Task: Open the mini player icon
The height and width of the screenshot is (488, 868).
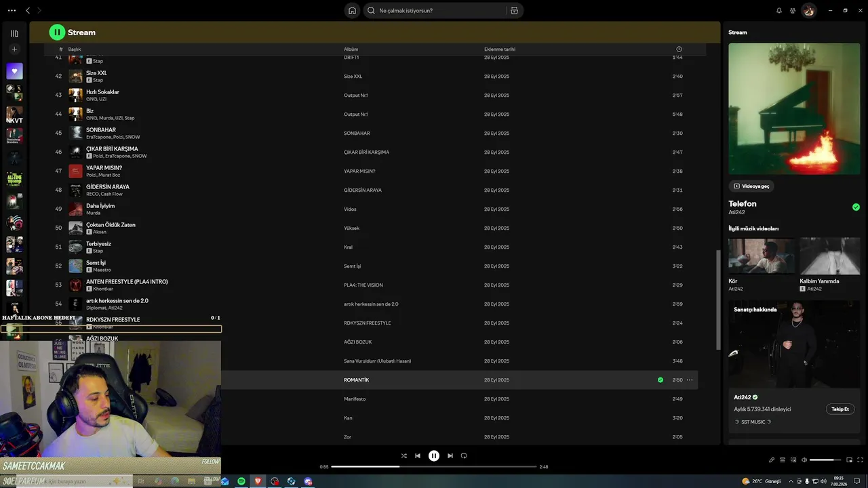Action: pos(850,460)
